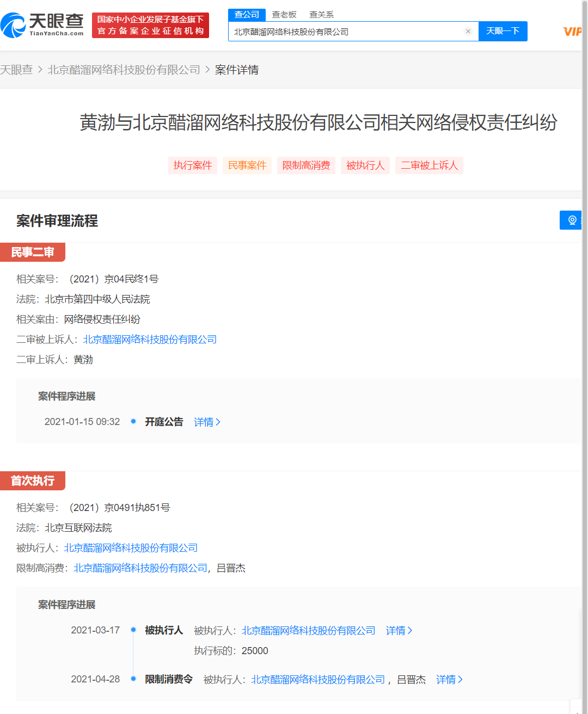Select the 查公司 tab
This screenshot has height=714, width=588.
point(247,15)
